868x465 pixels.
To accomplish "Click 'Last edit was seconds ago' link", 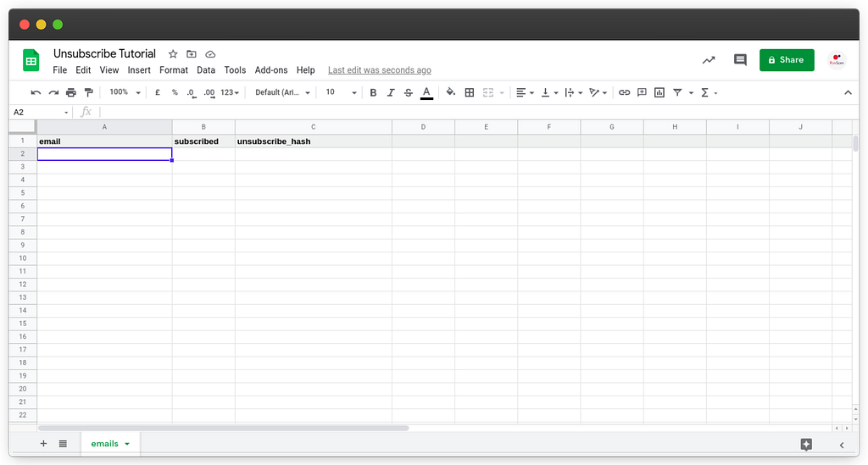I will tap(379, 70).
